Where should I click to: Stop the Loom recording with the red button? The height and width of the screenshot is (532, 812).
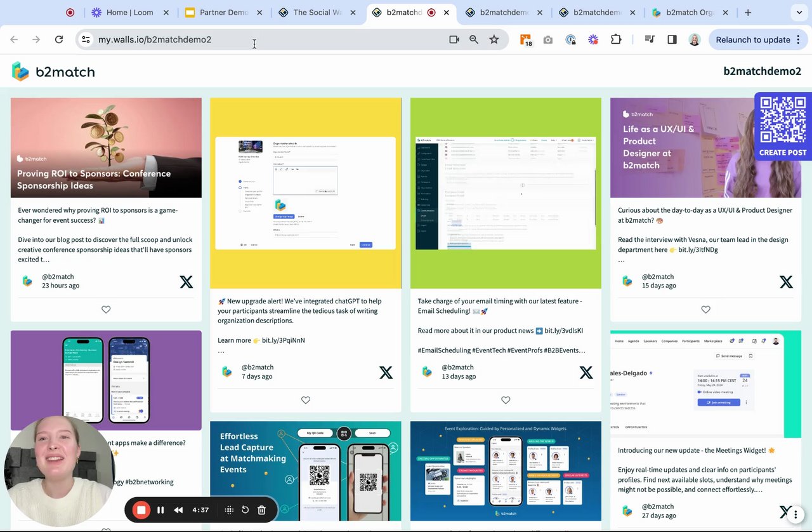pyautogui.click(x=141, y=510)
